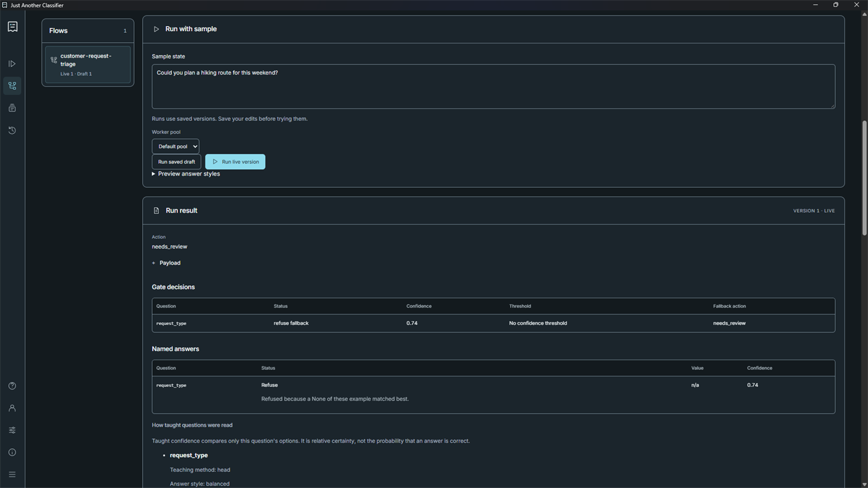Open the run/play section sidebar icon
This screenshot has width=868, height=488.
[12, 64]
